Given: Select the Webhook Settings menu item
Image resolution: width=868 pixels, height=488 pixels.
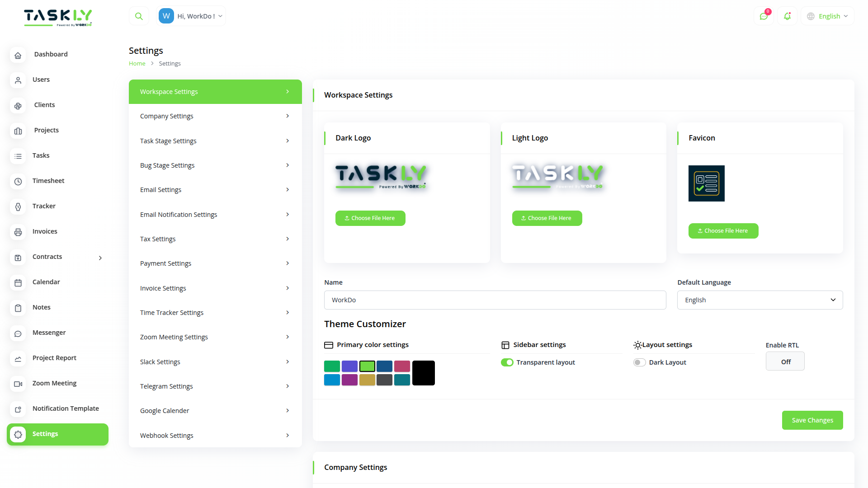Looking at the screenshot, I should (215, 435).
